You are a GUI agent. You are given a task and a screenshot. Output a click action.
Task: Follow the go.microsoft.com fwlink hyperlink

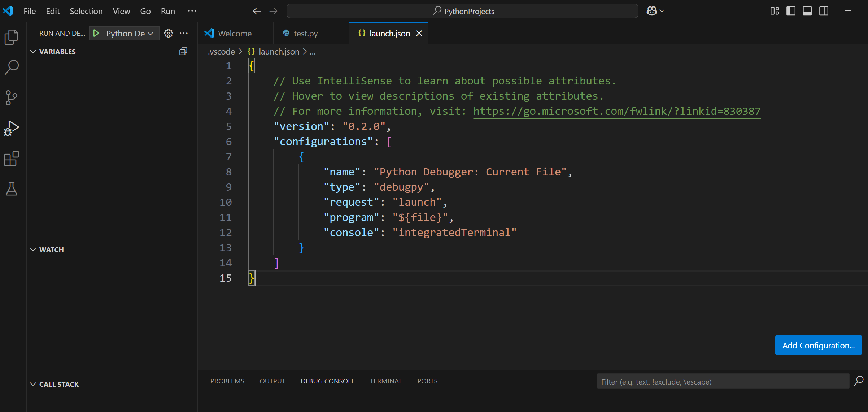pos(616,111)
